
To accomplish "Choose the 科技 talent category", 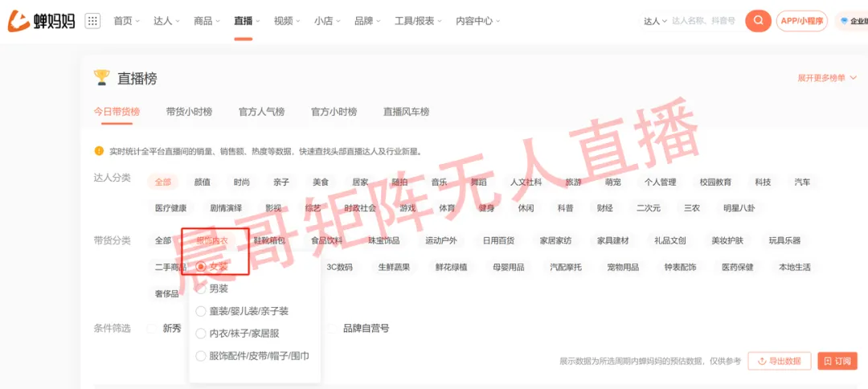I will click(x=763, y=182).
